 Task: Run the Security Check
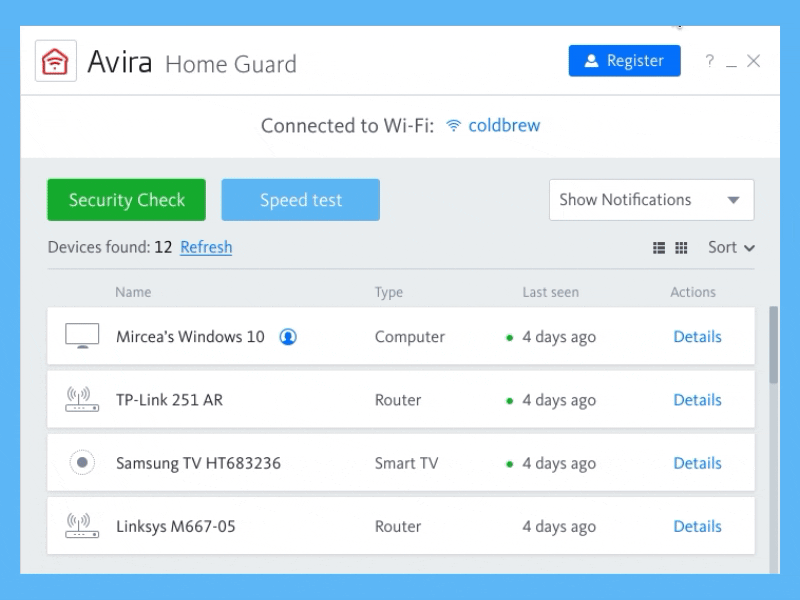click(x=126, y=200)
